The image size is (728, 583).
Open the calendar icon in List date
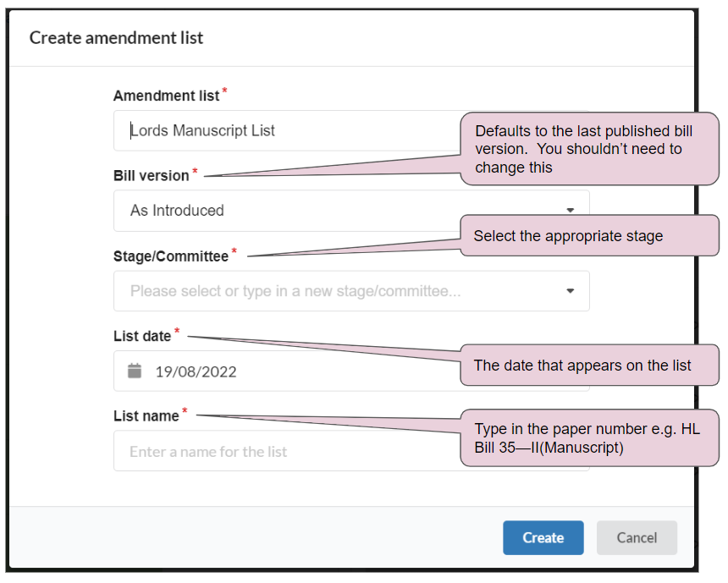tap(135, 371)
